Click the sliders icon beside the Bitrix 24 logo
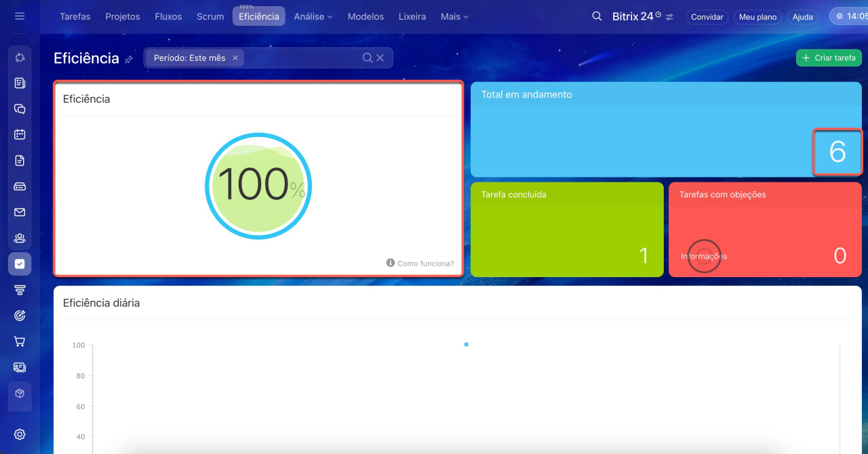The image size is (868, 454). 670,17
